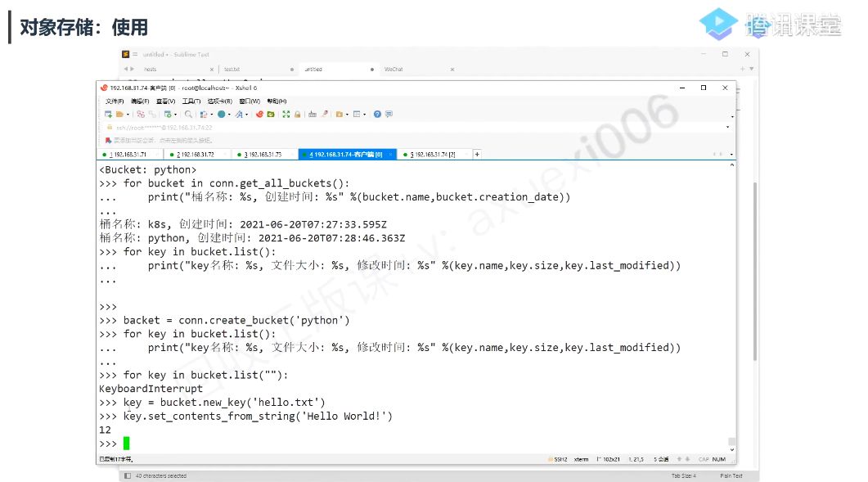Click the red Xftp swirl icon
The height and width of the screenshot is (482, 868).
(259, 114)
